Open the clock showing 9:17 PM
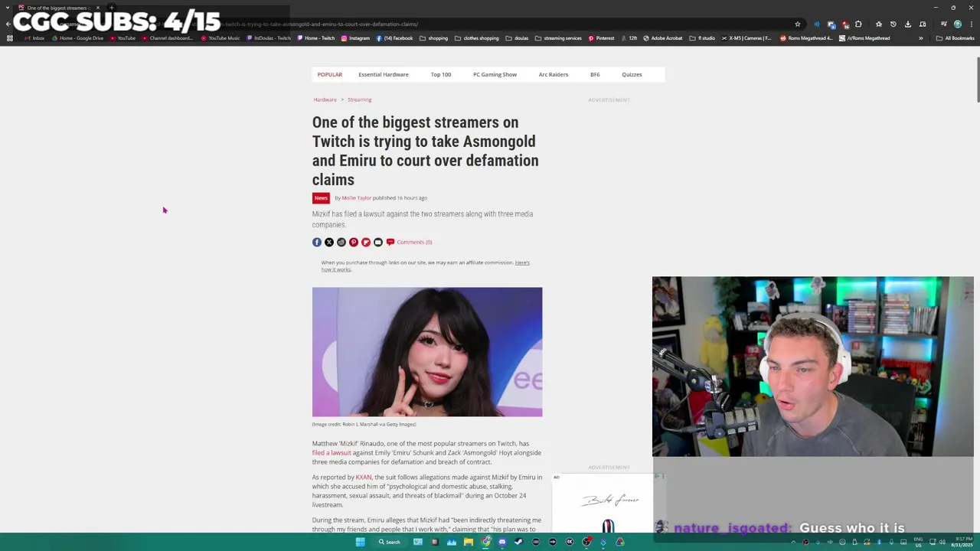 tap(962, 542)
